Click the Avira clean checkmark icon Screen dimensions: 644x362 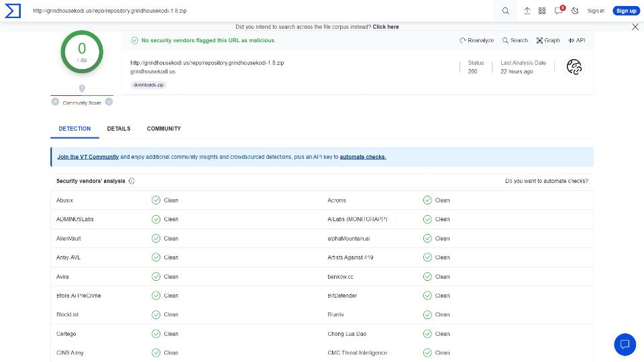point(156,277)
